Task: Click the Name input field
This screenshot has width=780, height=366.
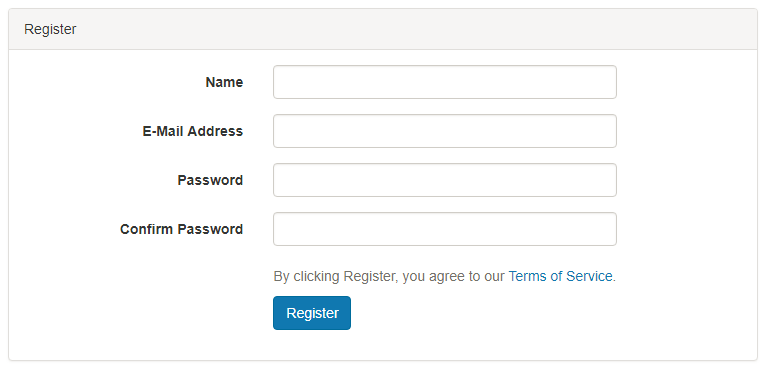Action: click(445, 82)
